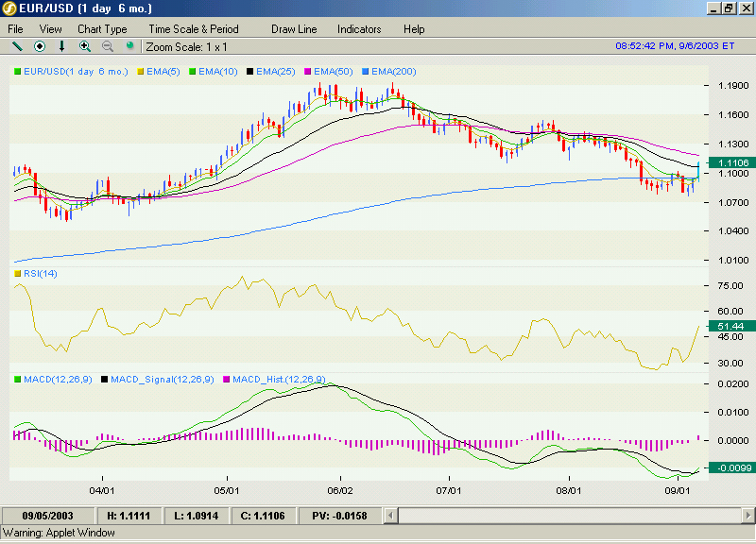Screen dimensions: 756x544
Task: Click the 0.0200 MACD axis label
Action: point(733,384)
